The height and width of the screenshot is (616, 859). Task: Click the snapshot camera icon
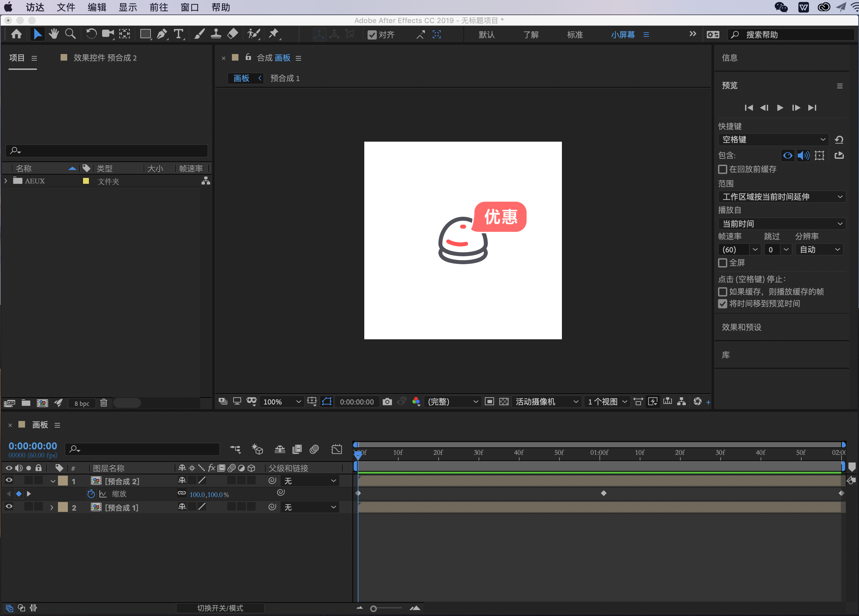click(387, 402)
